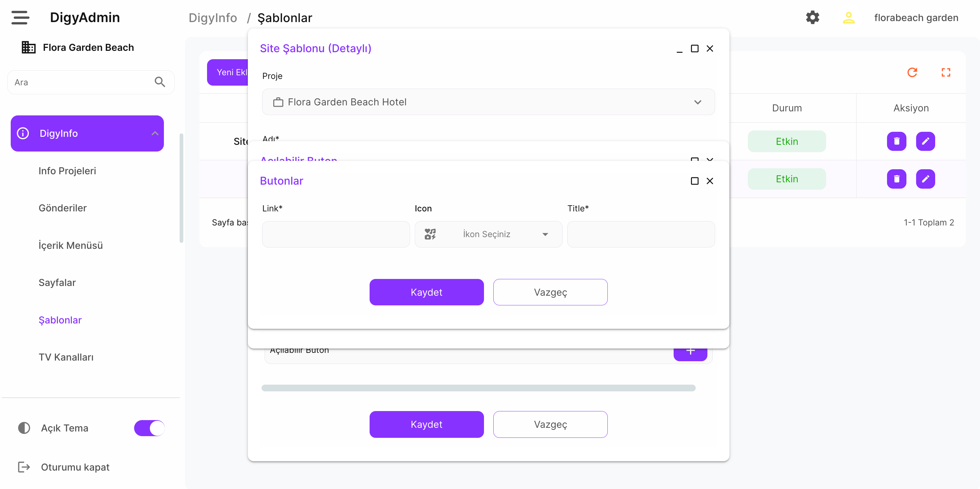Viewport: 980px width, 489px height.
Task: Collapse the DigyInfo sidebar section
Action: [x=155, y=133]
